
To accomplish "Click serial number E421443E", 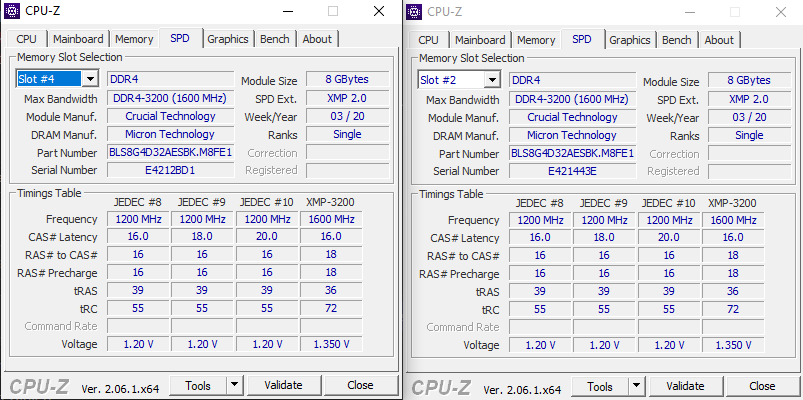I will tap(573, 171).
